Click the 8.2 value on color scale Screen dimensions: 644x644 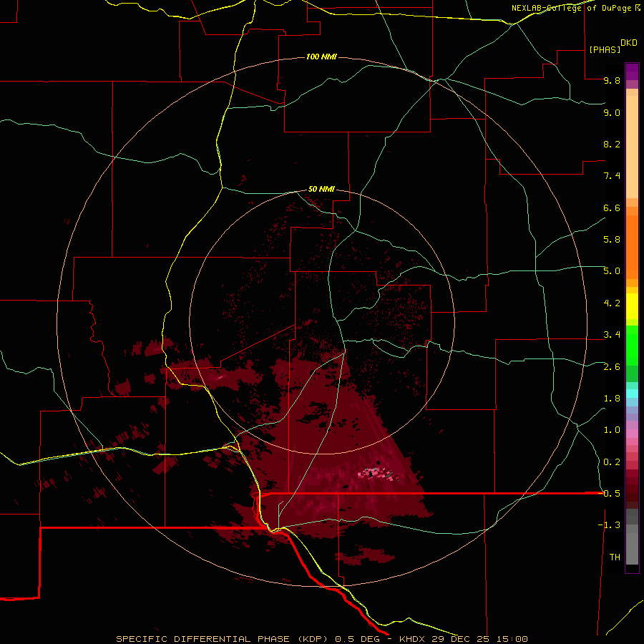pyautogui.click(x=612, y=144)
